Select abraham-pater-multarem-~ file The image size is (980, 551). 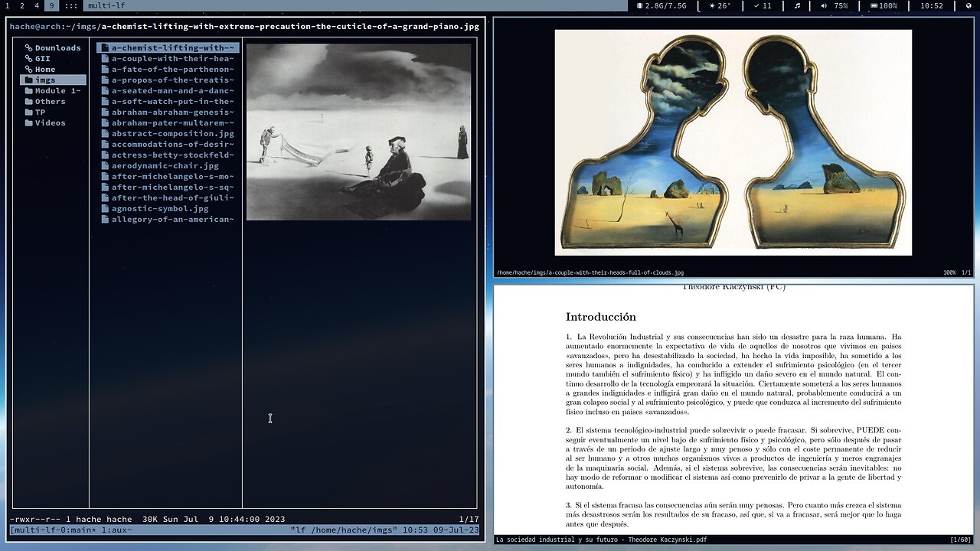pyautogui.click(x=168, y=122)
